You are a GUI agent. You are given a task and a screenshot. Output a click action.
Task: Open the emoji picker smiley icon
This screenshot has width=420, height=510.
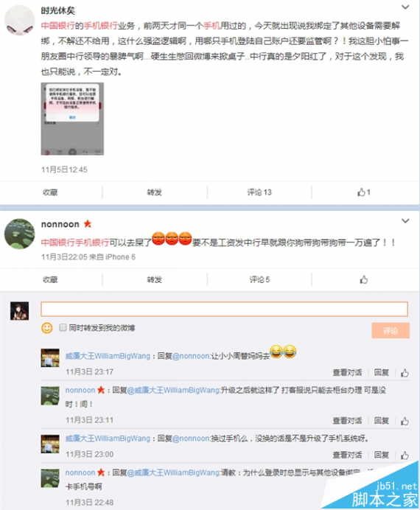point(47,328)
